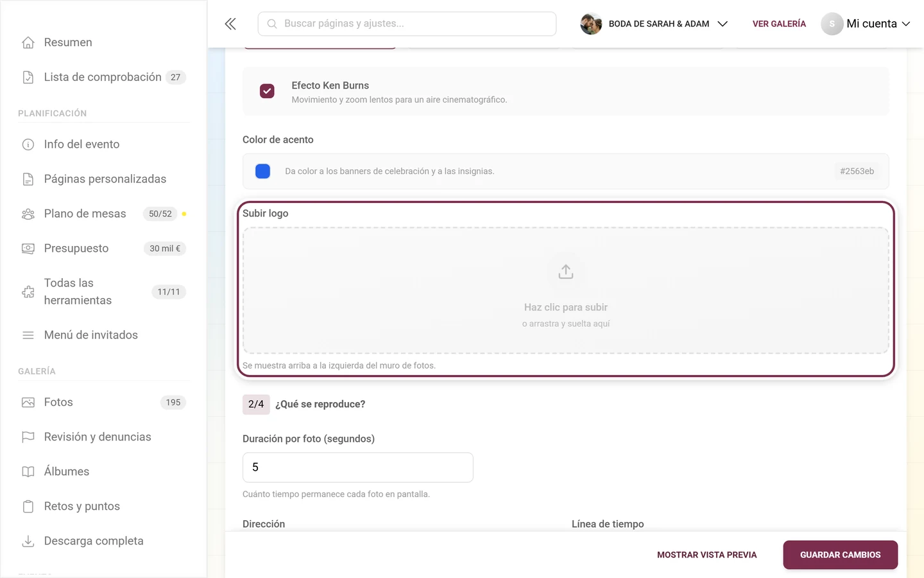Image resolution: width=924 pixels, height=578 pixels.
Task: Click the #2563eb hex color value
Action: (857, 171)
